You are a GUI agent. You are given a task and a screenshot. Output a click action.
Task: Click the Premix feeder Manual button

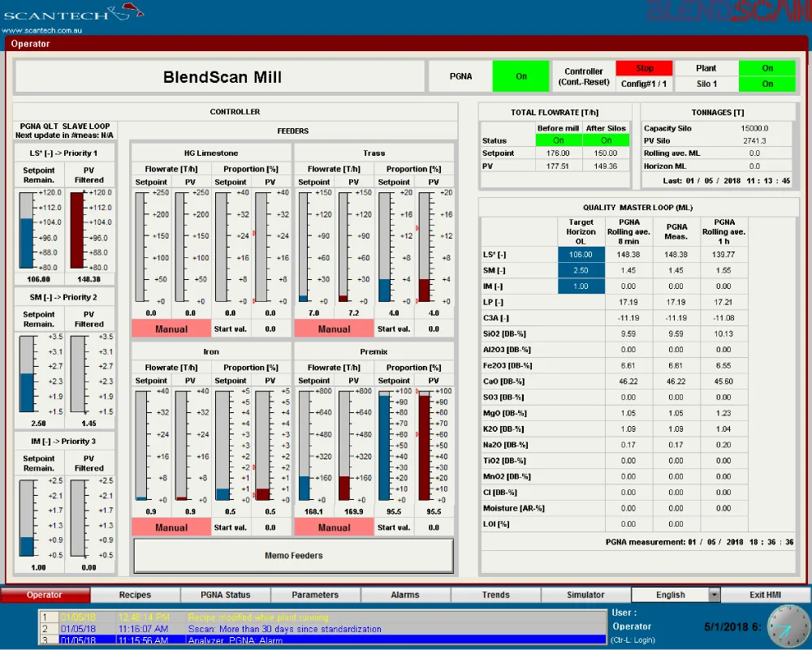[334, 527]
